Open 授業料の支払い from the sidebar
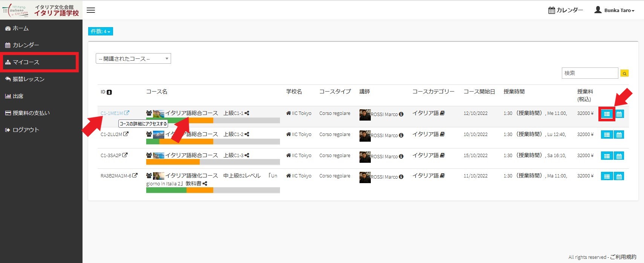 31,113
